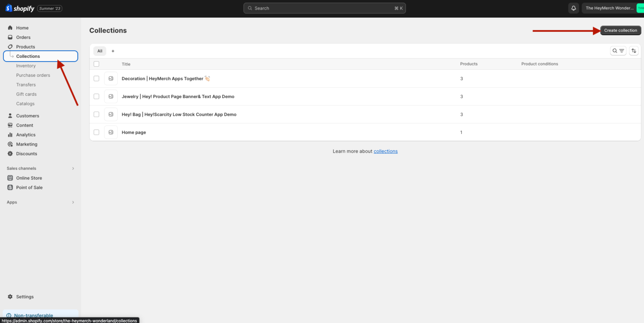Open the Home page collection

pos(134,132)
